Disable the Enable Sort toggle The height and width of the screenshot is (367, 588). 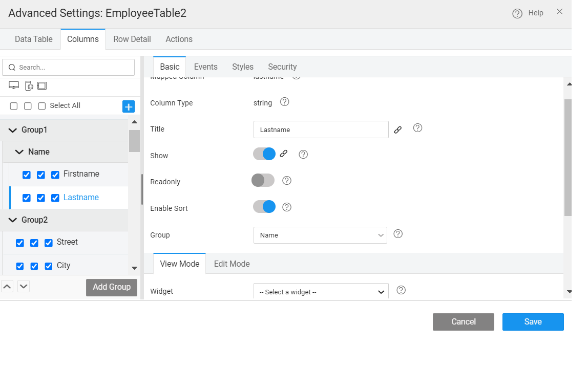264,207
